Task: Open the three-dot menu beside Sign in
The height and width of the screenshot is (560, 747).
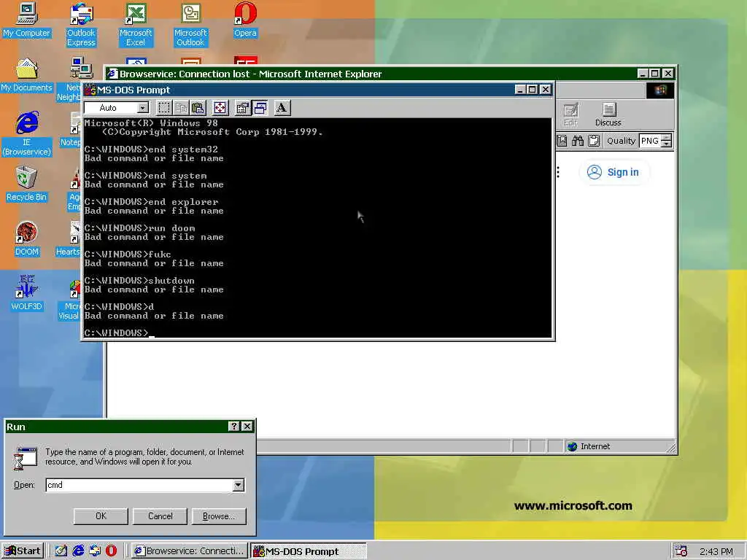Action: [558, 172]
